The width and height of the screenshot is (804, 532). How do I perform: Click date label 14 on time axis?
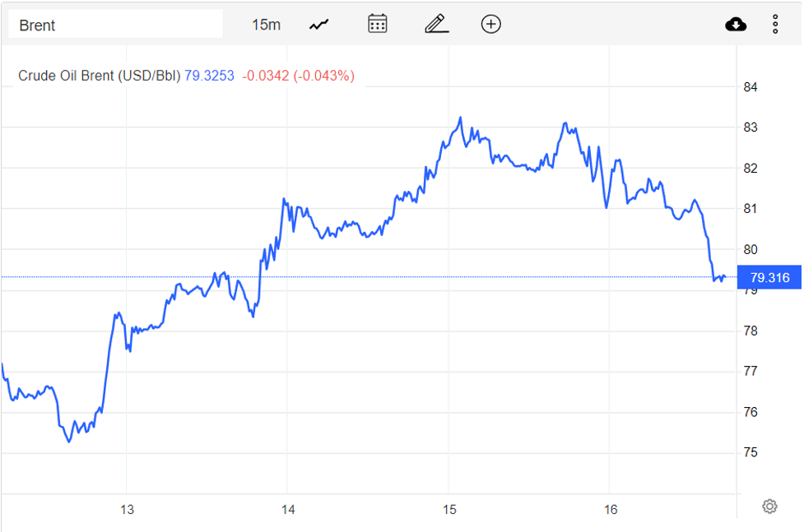[288, 510]
